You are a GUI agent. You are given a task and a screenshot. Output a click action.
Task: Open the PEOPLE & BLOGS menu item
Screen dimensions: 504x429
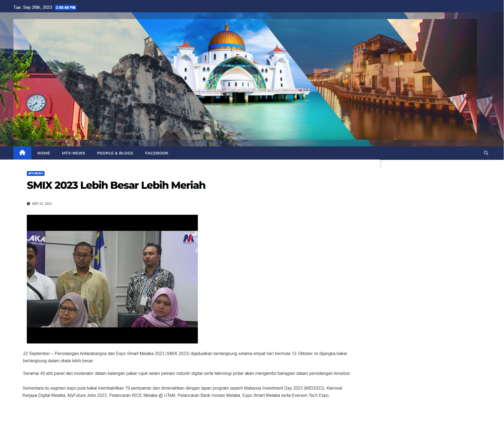115,153
